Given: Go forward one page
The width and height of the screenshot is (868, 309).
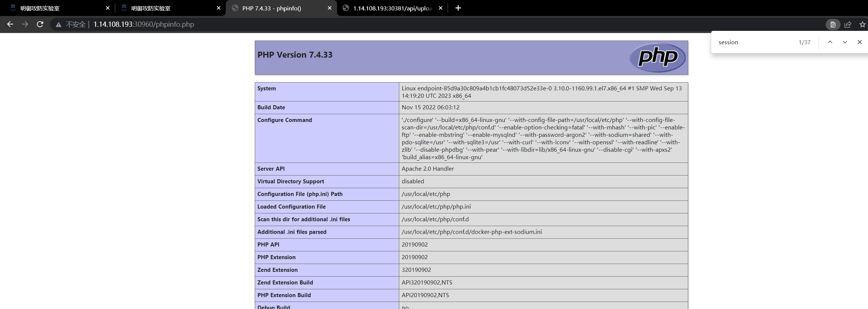Looking at the screenshot, I should pos(25,24).
